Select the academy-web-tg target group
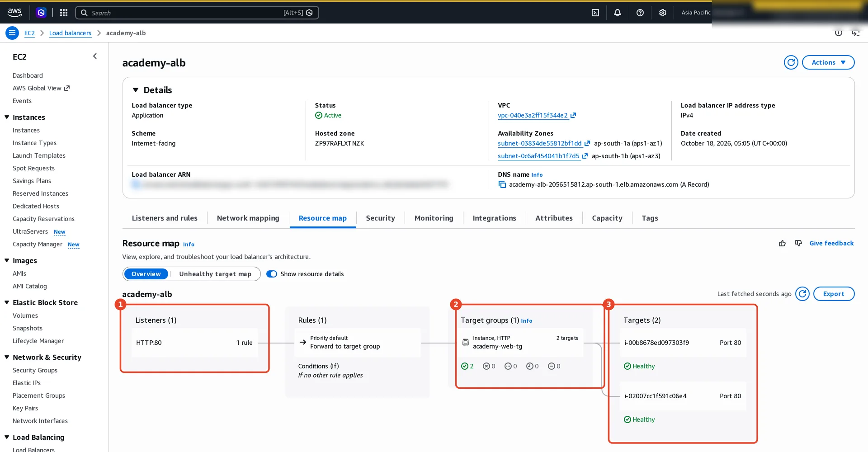 520,342
